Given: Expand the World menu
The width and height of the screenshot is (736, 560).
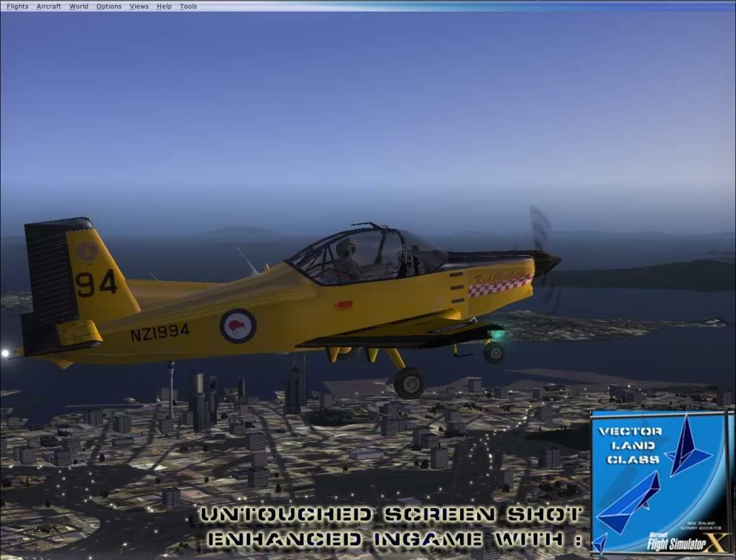Looking at the screenshot, I should (x=79, y=6).
